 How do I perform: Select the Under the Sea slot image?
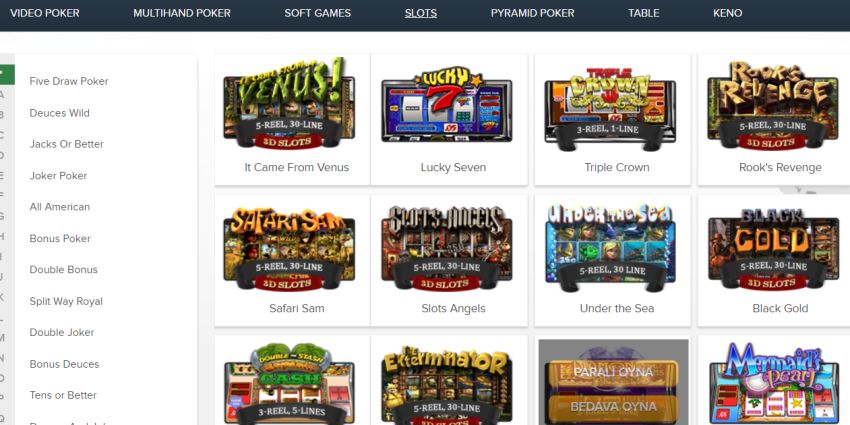610,246
